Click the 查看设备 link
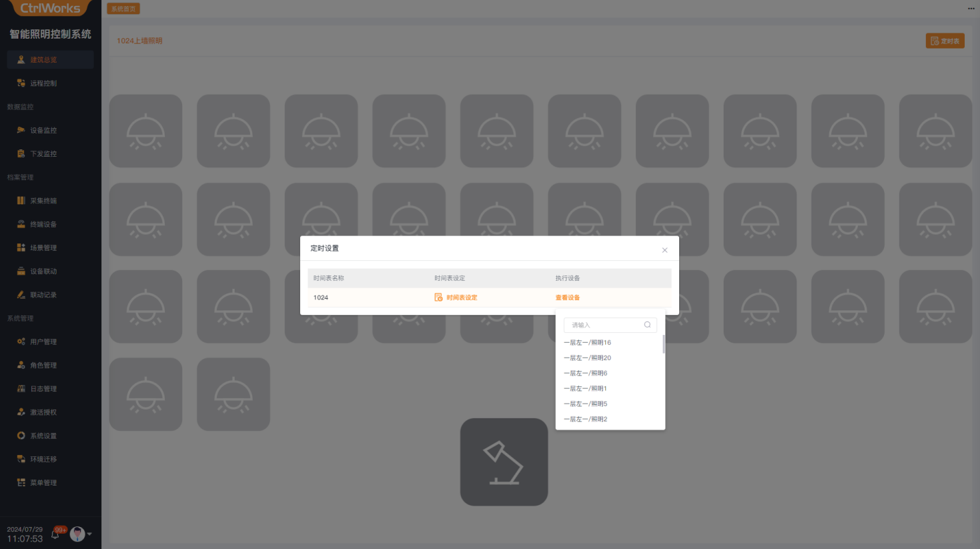Screen dimensions: 980x549 click(567, 298)
